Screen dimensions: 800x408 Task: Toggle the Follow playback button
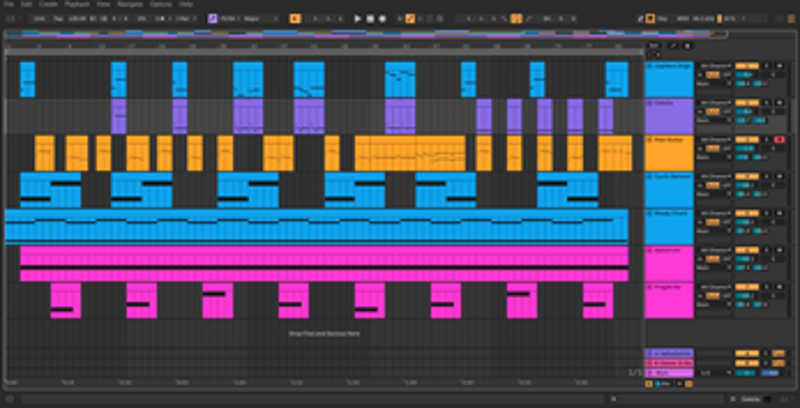click(294, 18)
